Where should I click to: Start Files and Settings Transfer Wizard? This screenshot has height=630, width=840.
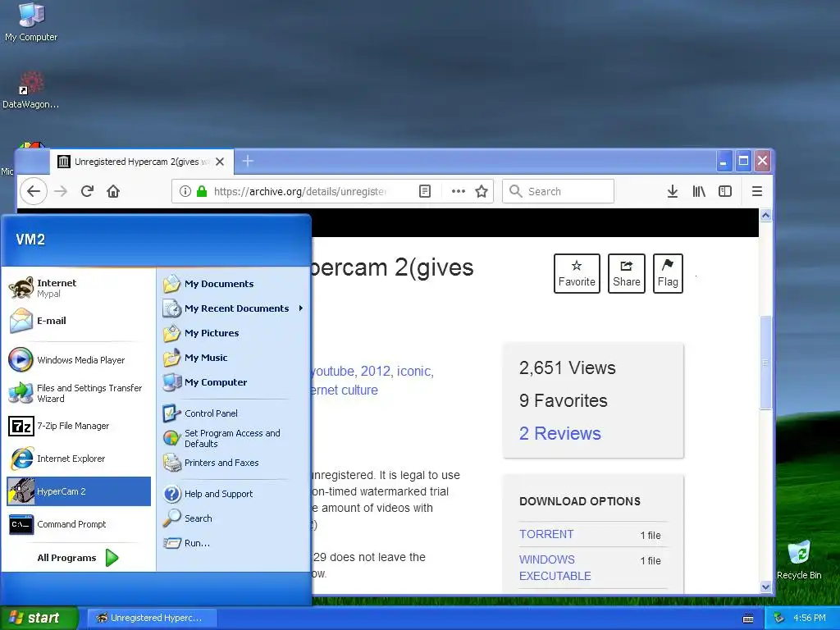click(x=79, y=393)
